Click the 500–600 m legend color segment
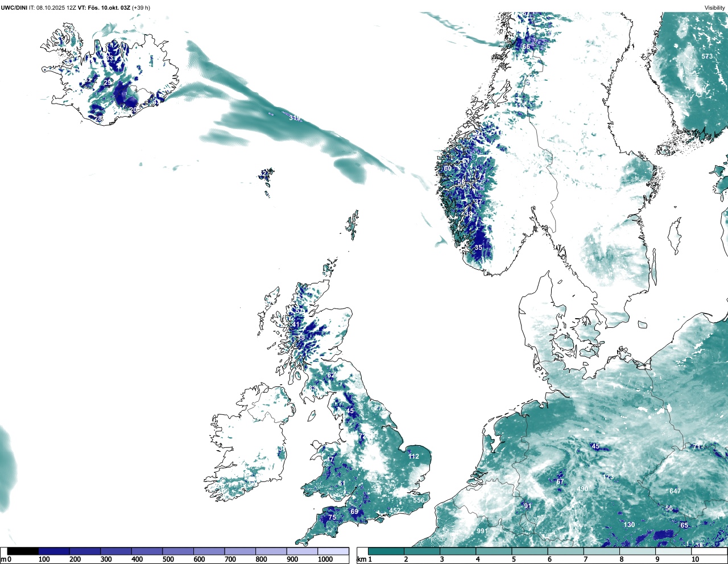 point(178,551)
